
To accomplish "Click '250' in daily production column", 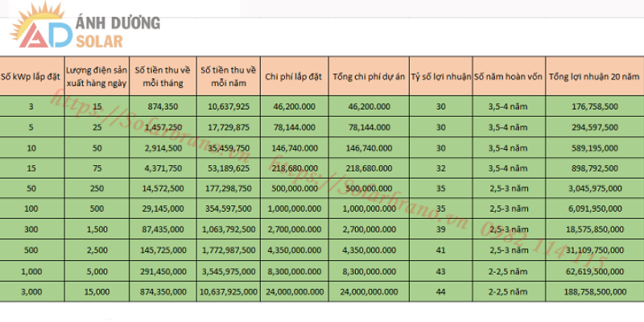I will (97, 188).
